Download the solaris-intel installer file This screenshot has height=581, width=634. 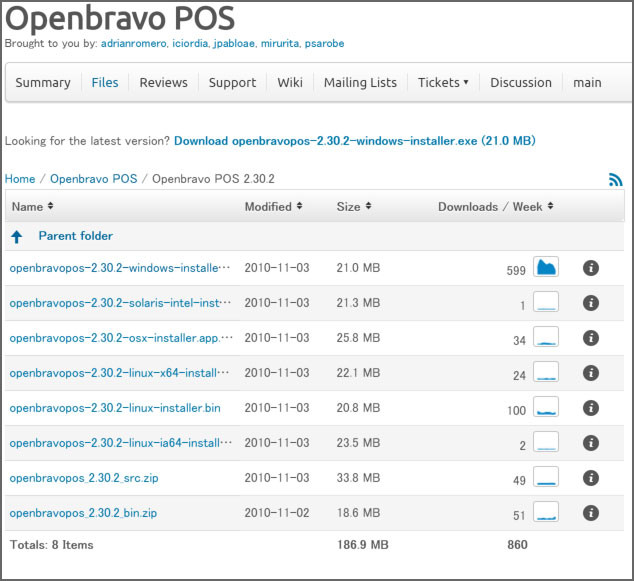[x=120, y=303]
